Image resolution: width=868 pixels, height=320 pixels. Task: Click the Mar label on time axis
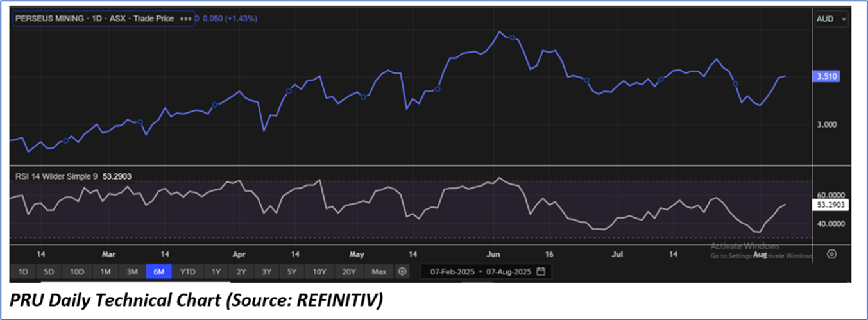pos(108,254)
